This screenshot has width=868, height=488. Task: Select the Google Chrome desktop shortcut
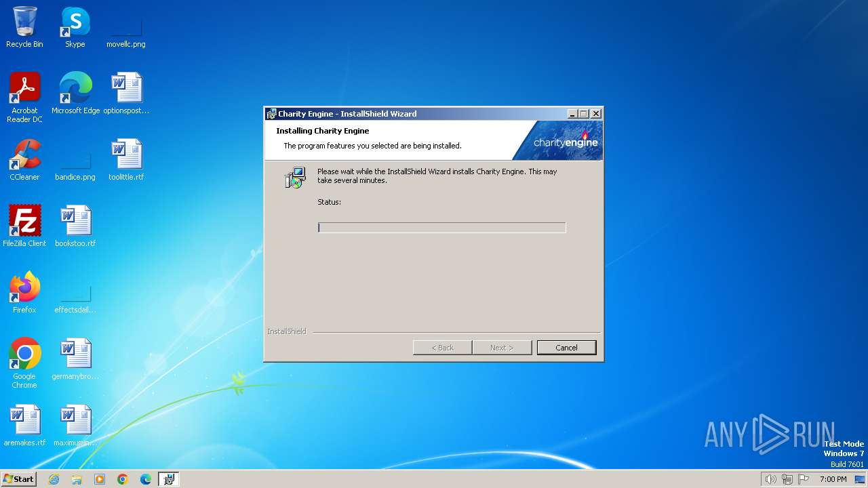pyautogui.click(x=24, y=363)
